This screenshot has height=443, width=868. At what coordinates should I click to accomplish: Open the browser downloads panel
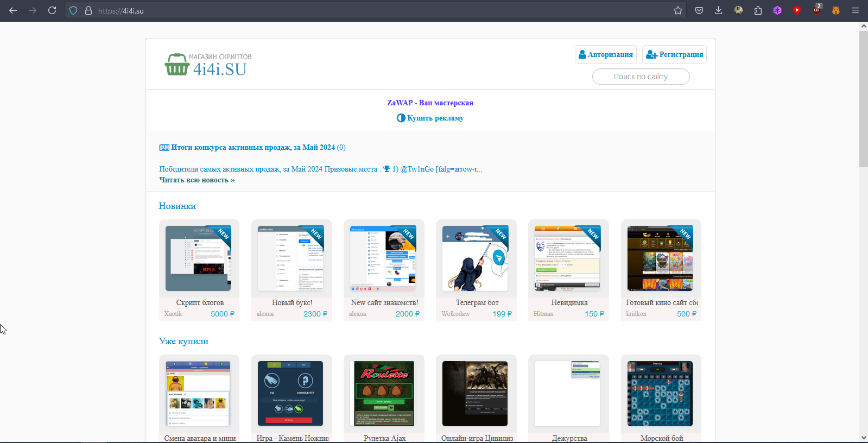coord(718,10)
